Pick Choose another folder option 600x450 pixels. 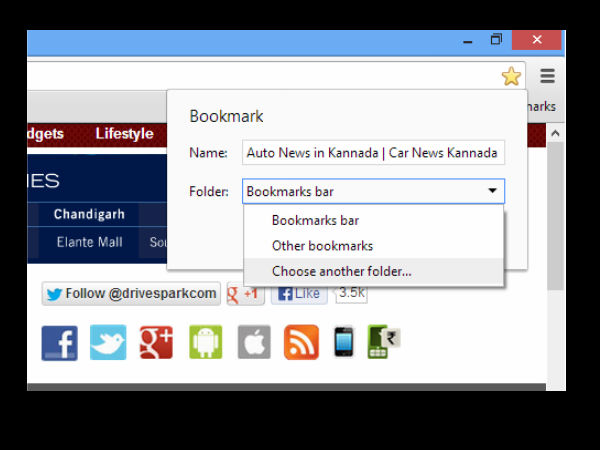341,271
